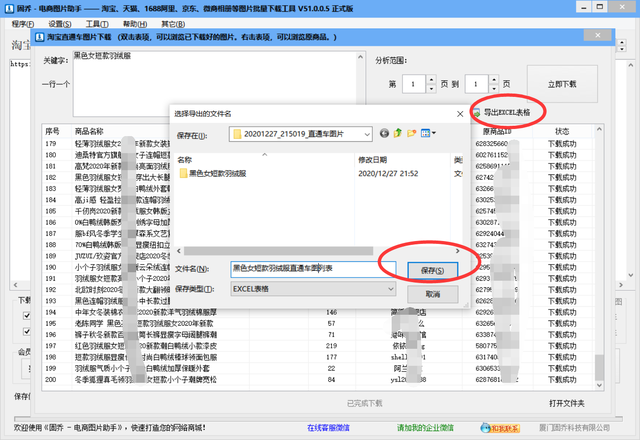This screenshot has width=640, height=440.
Task: Click the 关键字 keyword text area
Action: (x=215, y=84)
